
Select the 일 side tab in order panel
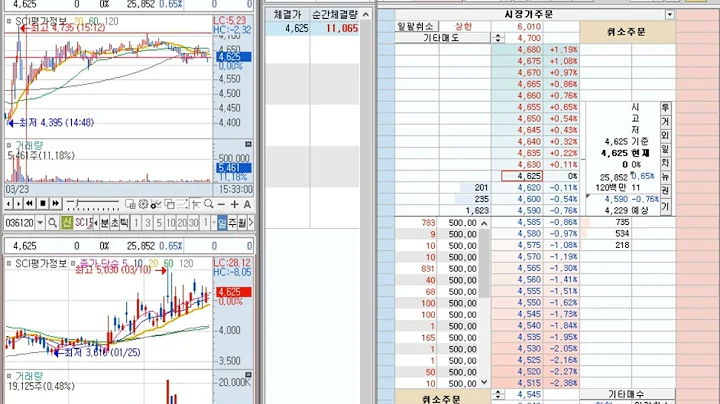pyautogui.click(x=665, y=149)
